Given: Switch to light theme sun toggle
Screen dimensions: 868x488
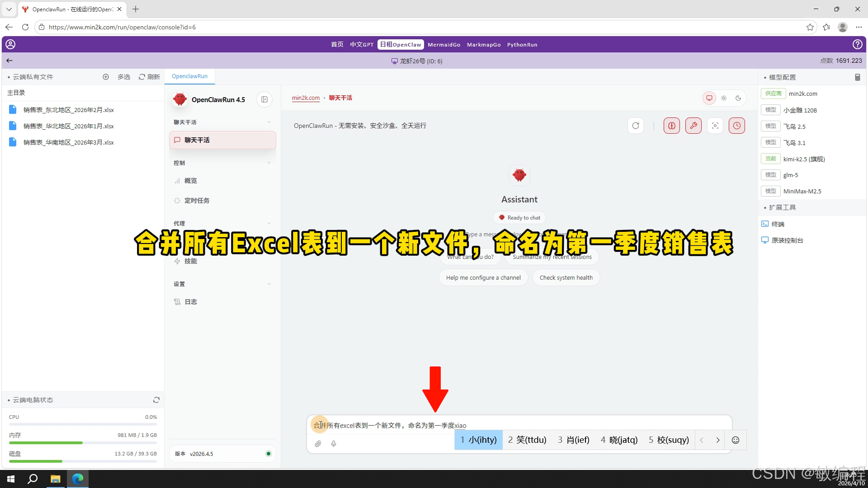Looking at the screenshot, I should (x=724, y=98).
